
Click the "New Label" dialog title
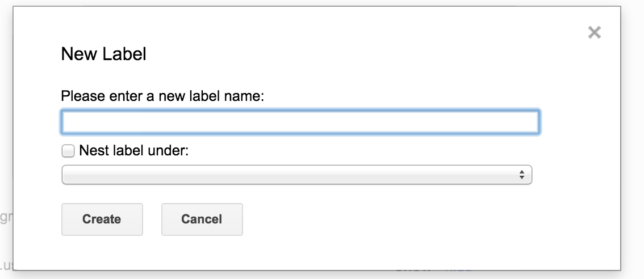pyautogui.click(x=103, y=54)
